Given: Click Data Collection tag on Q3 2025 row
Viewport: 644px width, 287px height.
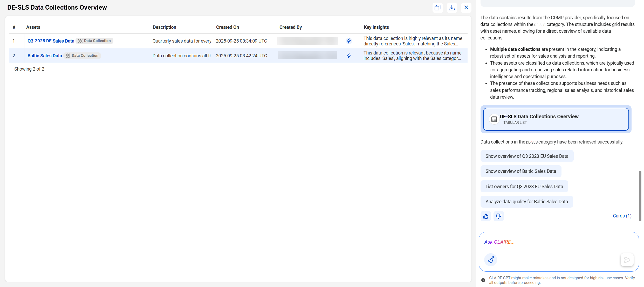Looking at the screenshot, I should tap(95, 41).
